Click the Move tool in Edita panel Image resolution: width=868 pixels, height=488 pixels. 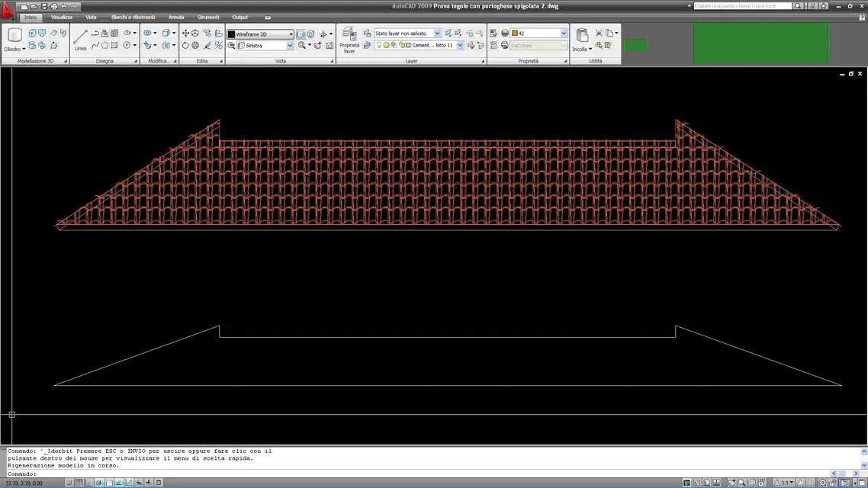pos(185,34)
